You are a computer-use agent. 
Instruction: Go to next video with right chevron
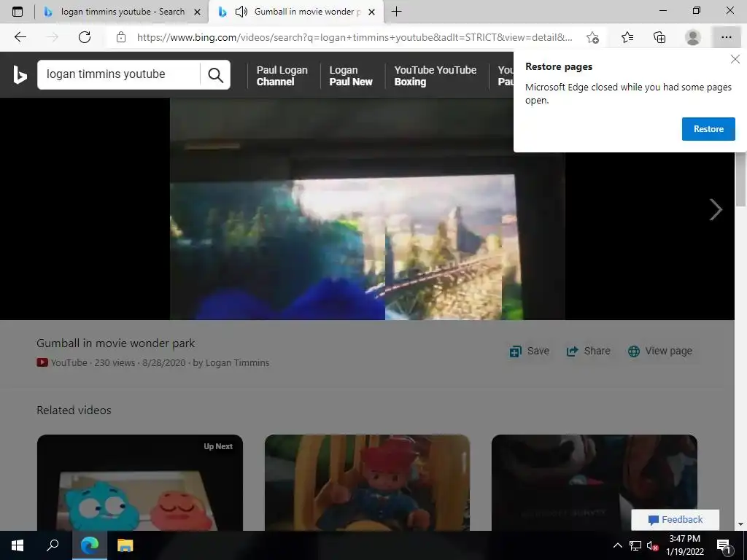(x=716, y=209)
